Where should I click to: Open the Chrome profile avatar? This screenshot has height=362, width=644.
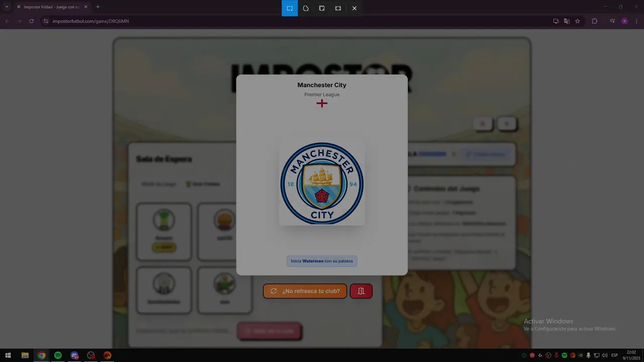pyautogui.click(x=624, y=21)
